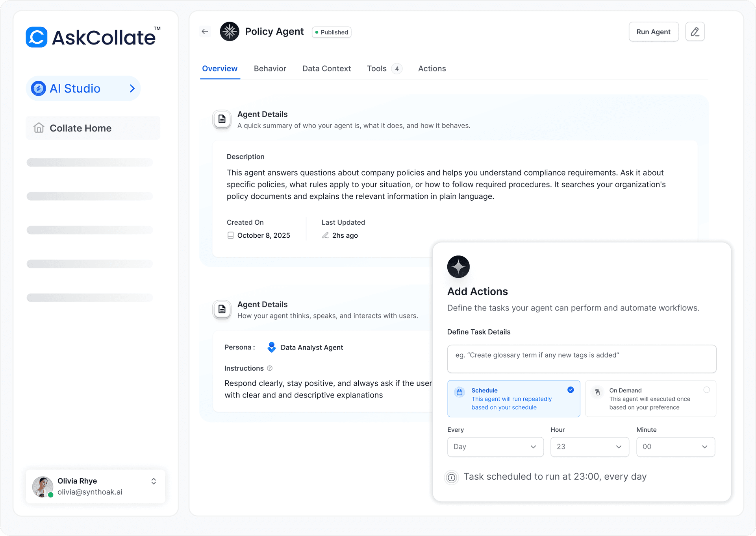Click the pencil edit icon near Run Agent
This screenshot has height=536, width=756.
[x=695, y=31]
